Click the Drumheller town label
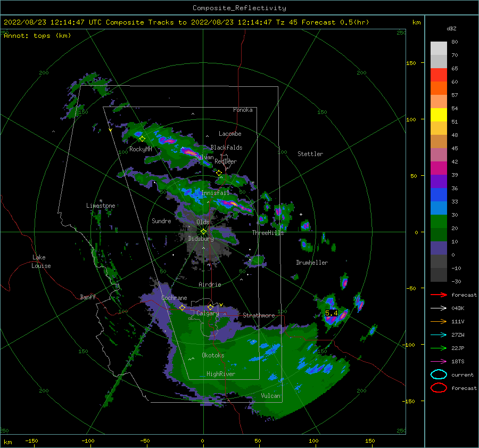Screen dimensions: 479x448 [312, 263]
